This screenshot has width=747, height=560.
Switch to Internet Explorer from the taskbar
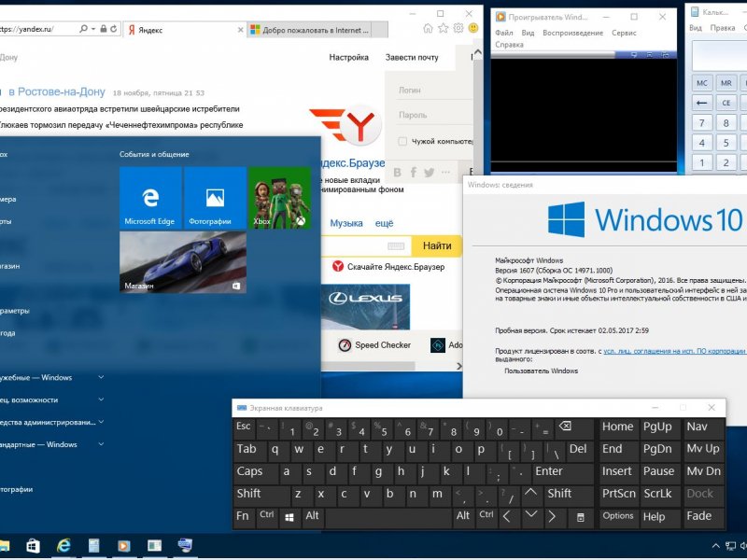pyautogui.click(x=63, y=545)
